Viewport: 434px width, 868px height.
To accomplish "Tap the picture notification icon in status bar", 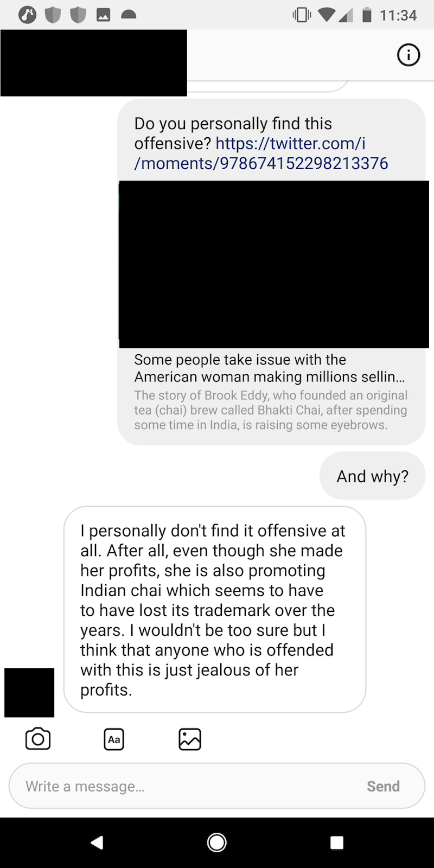I will (103, 15).
